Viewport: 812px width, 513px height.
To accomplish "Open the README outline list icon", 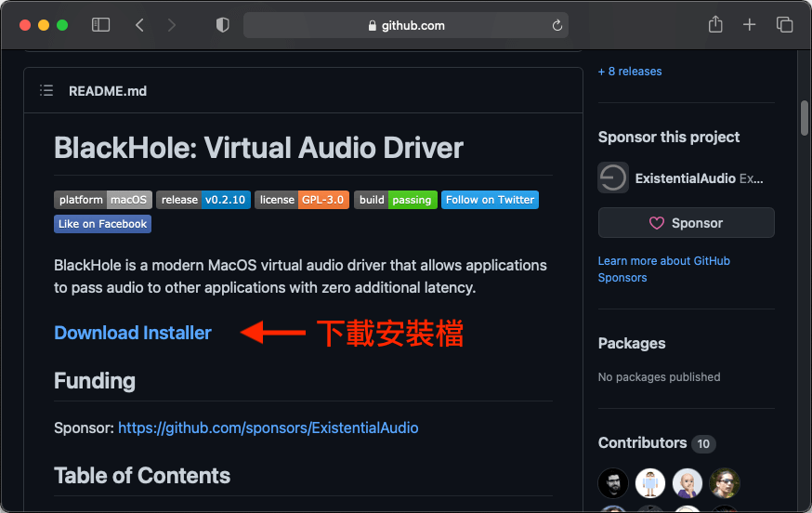I will click(46, 91).
